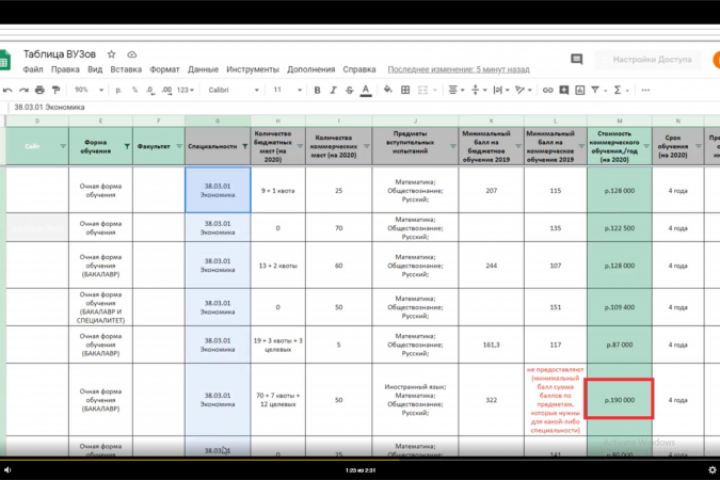This screenshot has height=480, width=720.
Task: Click the document title Таблица ВУЗов
Action: point(59,54)
